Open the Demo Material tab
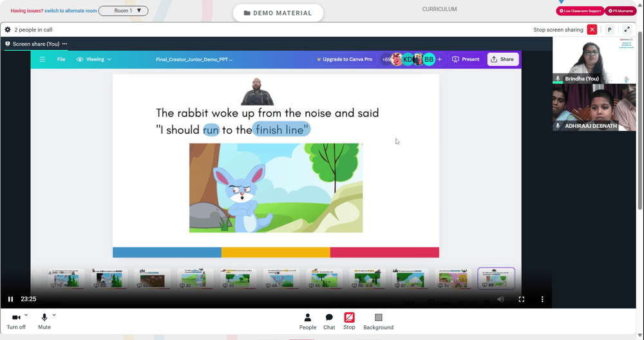The width and height of the screenshot is (644, 340). click(278, 13)
